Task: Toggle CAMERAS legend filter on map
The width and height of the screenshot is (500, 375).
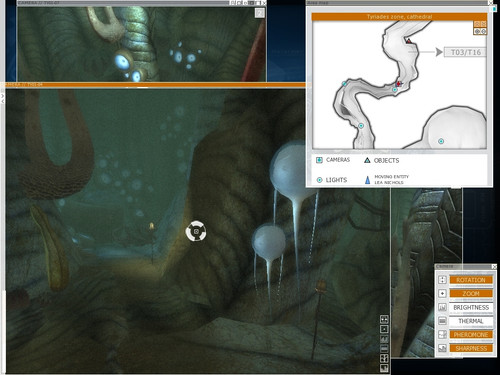Action: (x=333, y=160)
